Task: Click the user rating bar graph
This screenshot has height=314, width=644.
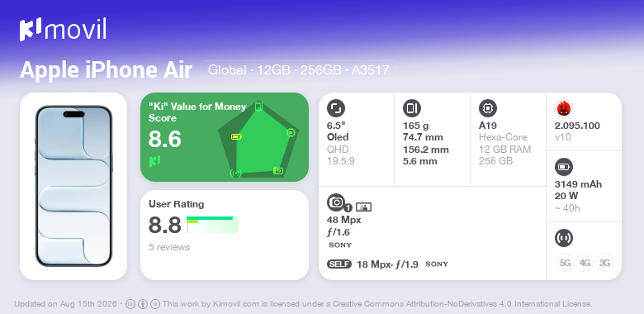Action: (212, 225)
